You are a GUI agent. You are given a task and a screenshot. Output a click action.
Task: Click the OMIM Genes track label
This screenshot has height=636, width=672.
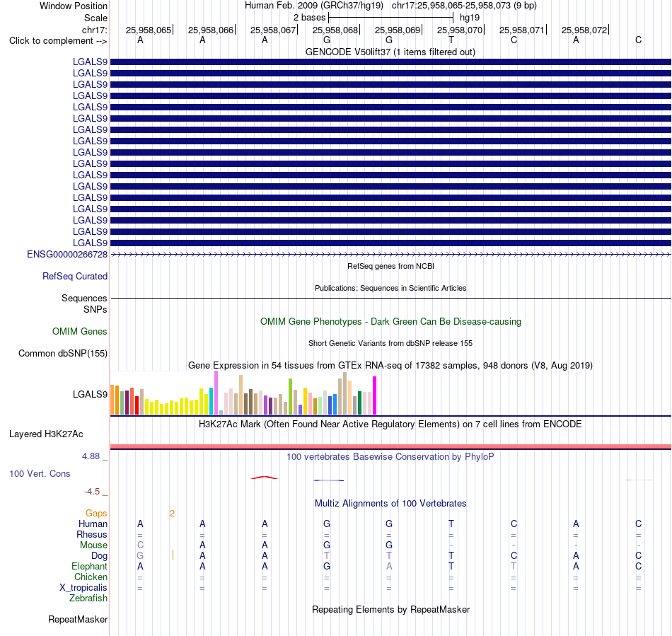79,331
